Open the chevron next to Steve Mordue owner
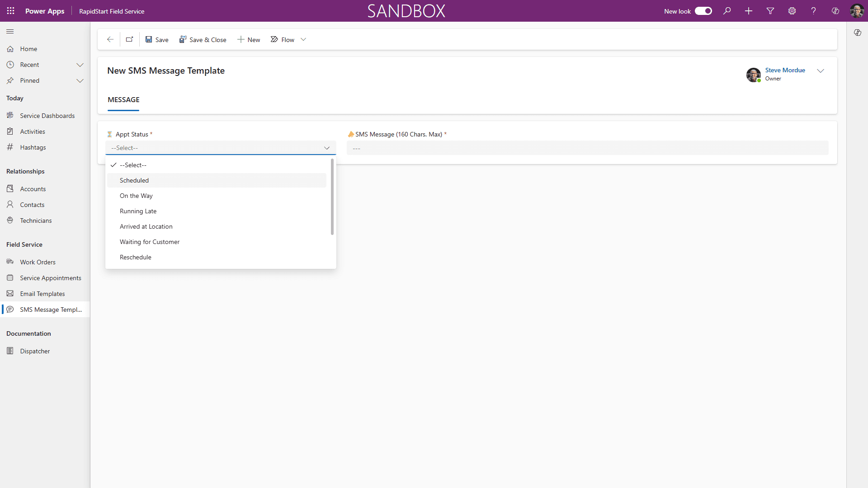 (821, 71)
